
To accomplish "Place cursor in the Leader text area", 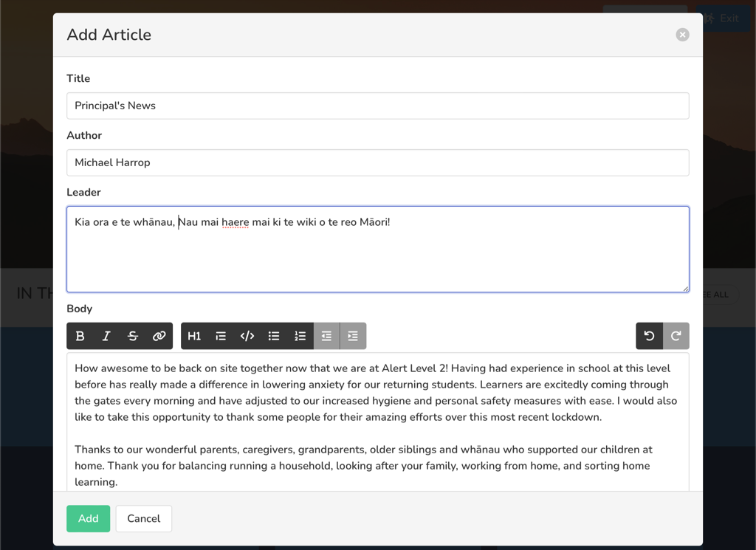I will pyautogui.click(x=378, y=247).
